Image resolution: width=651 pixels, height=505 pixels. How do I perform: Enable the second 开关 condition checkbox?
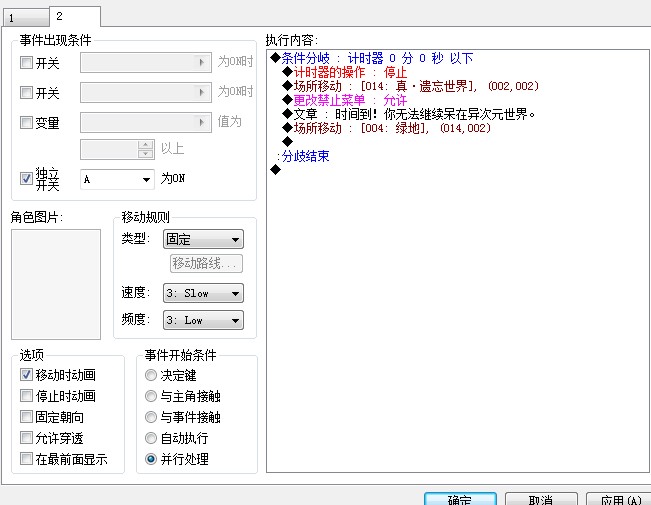tap(26, 92)
